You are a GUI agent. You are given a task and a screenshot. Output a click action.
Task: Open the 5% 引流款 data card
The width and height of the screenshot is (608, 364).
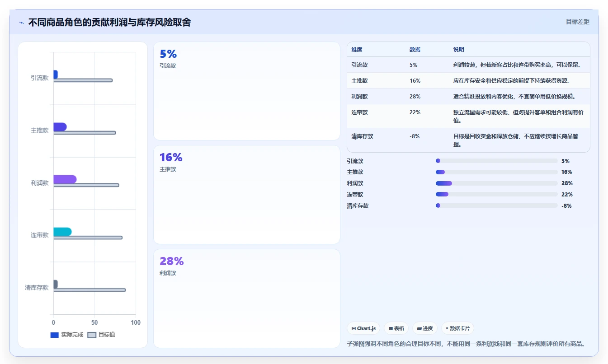point(247,91)
